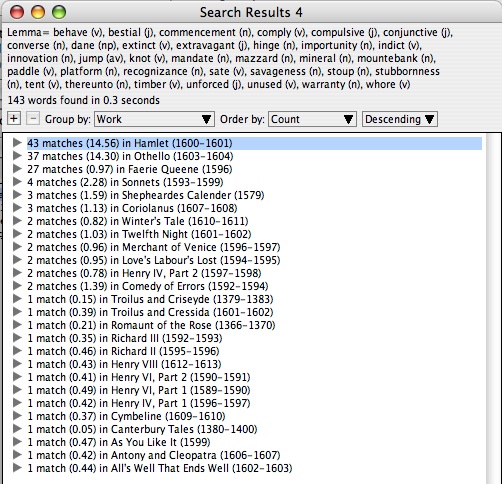
Task: Click the yellow minimize window button
Action: pos(38,12)
